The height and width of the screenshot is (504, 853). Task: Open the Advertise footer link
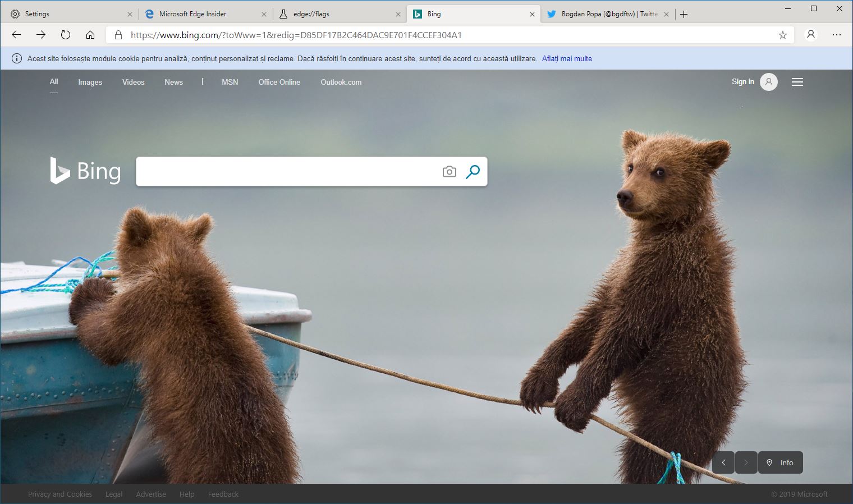151,494
